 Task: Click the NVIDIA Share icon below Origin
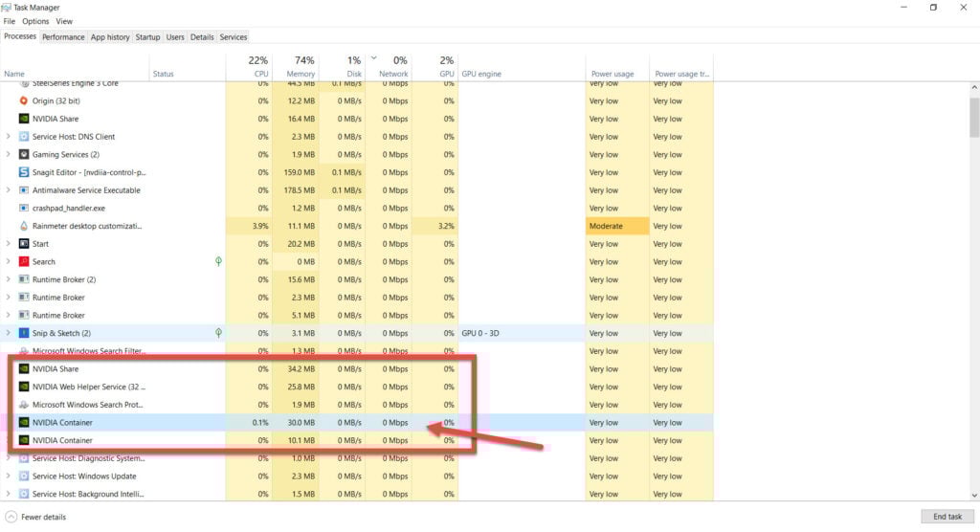(x=24, y=119)
